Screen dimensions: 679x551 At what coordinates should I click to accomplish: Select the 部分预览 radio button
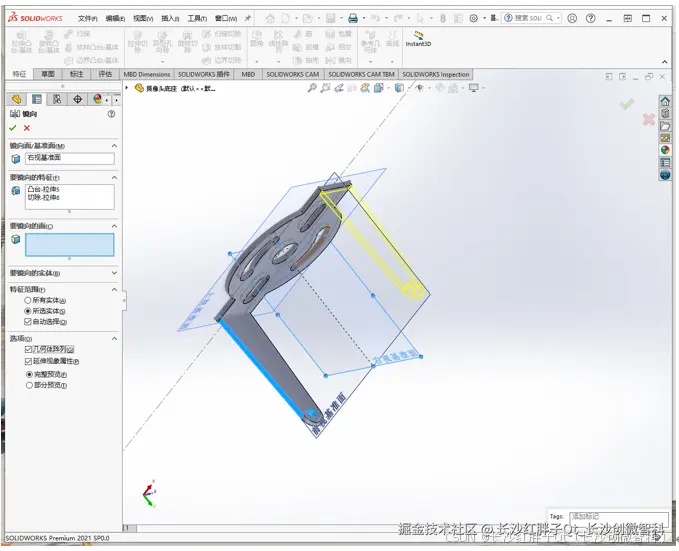pos(29,385)
